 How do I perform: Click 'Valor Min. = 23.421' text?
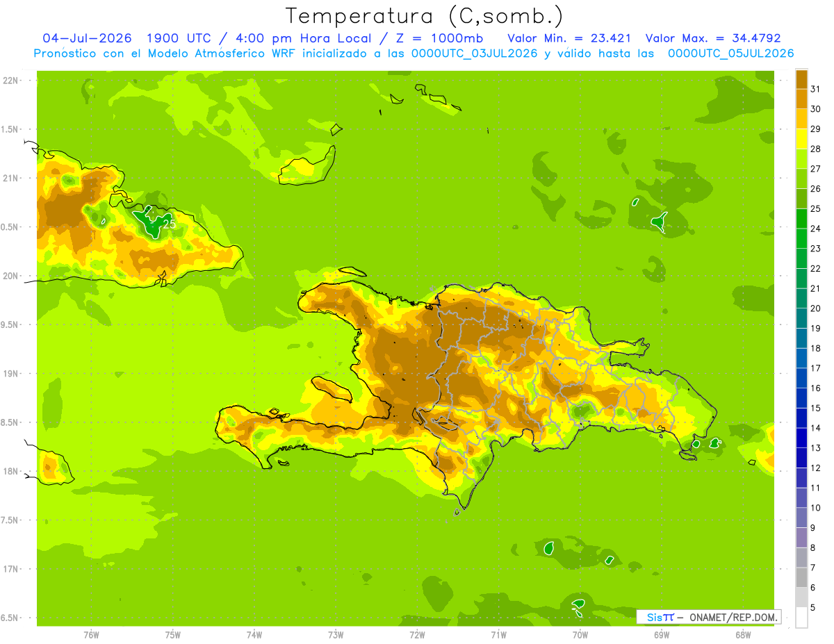click(x=569, y=38)
